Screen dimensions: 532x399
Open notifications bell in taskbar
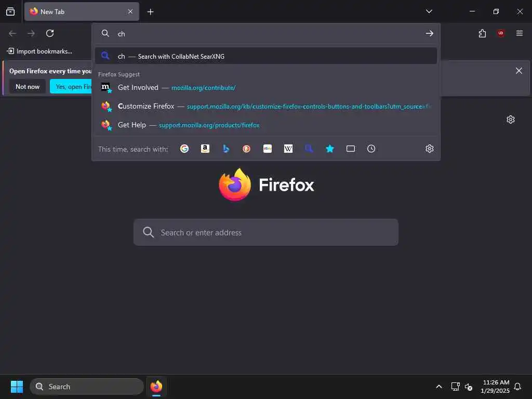518,387
